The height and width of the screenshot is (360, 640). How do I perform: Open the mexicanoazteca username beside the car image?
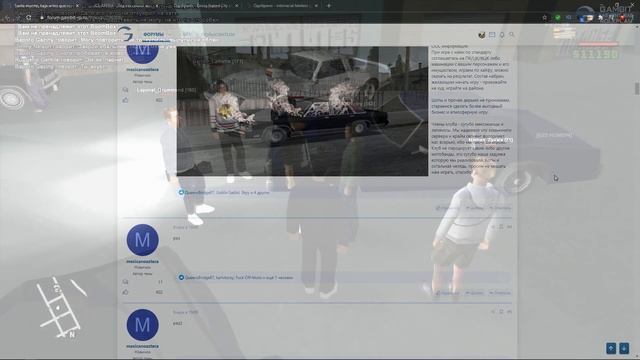click(142, 70)
